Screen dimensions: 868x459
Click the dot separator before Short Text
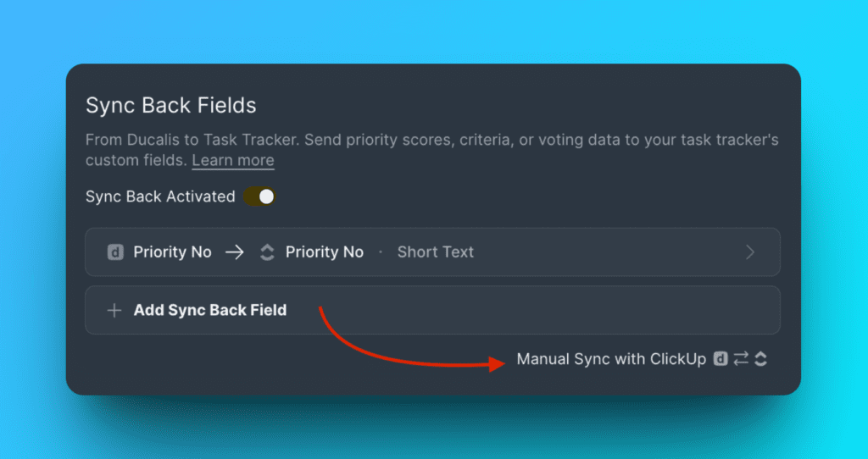tap(381, 252)
